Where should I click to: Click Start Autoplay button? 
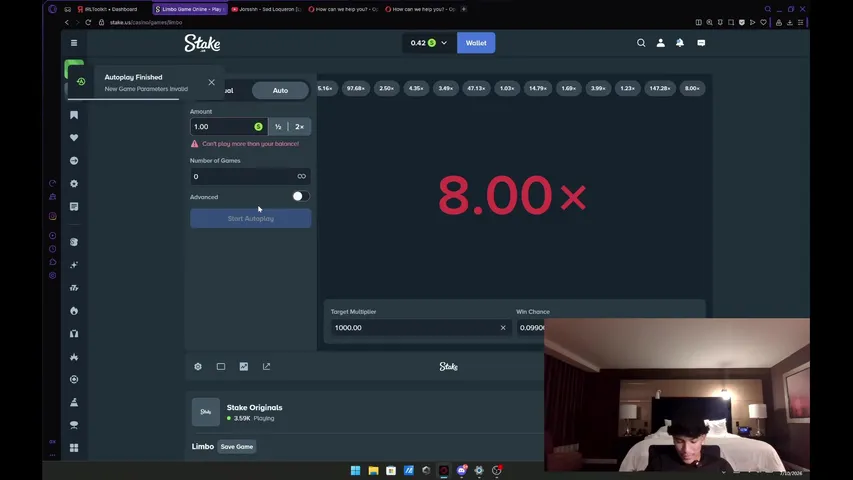pos(251,219)
